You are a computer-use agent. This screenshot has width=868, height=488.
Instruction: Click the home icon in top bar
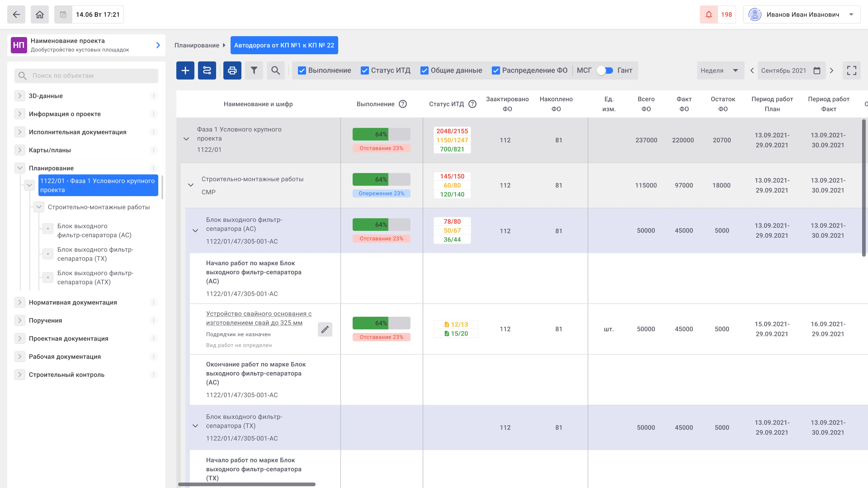point(40,14)
